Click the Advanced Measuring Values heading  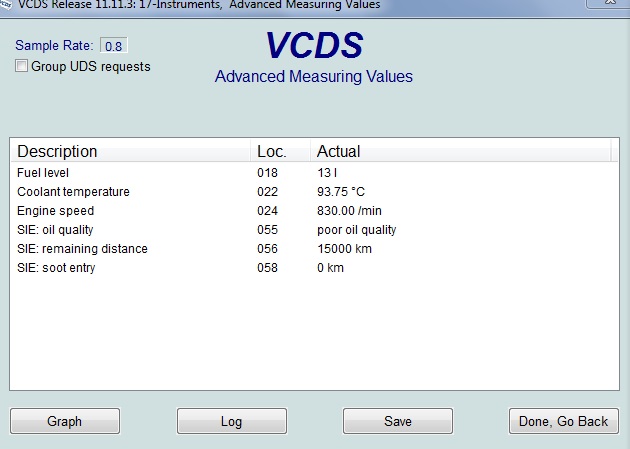(x=314, y=76)
